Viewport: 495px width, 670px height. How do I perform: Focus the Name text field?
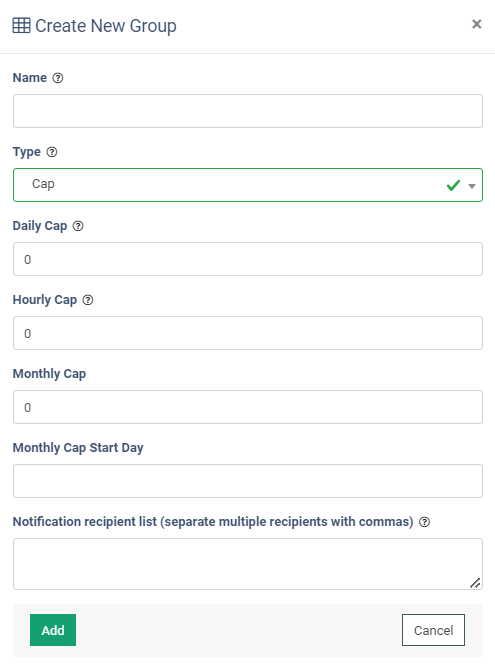pyautogui.click(x=248, y=111)
